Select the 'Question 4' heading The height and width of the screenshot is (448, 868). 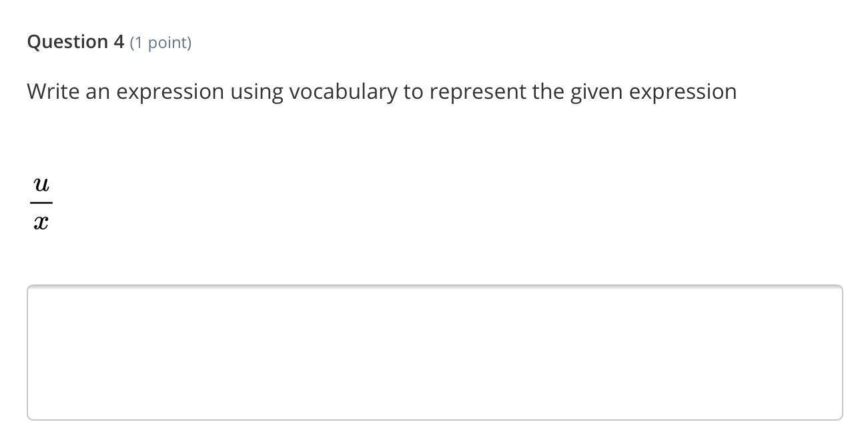pyautogui.click(x=75, y=42)
